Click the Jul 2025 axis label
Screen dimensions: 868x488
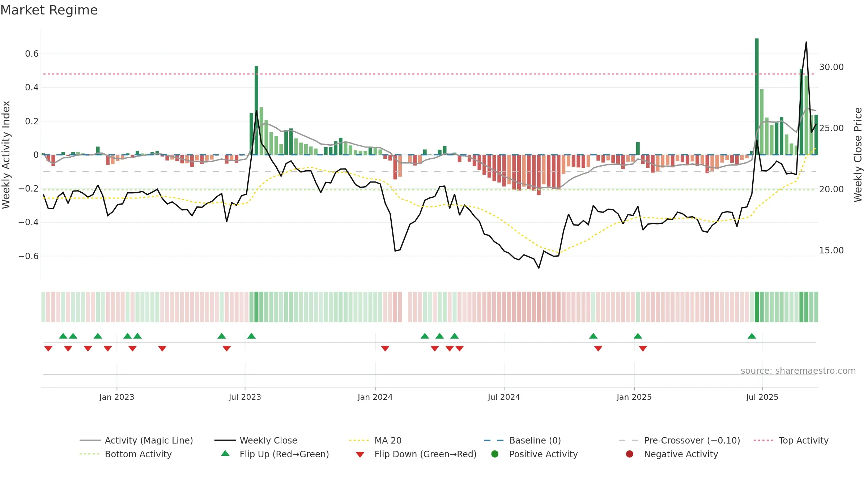(762, 397)
